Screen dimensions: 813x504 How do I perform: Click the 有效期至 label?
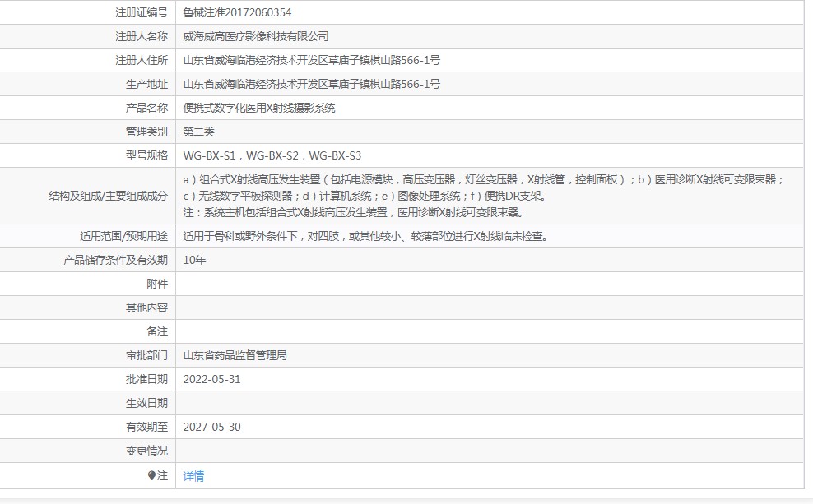146,427
